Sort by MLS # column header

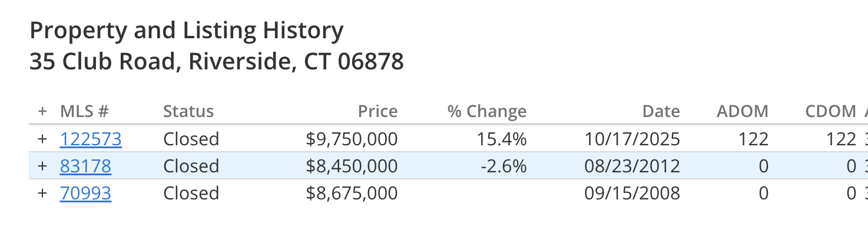pos(85,112)
